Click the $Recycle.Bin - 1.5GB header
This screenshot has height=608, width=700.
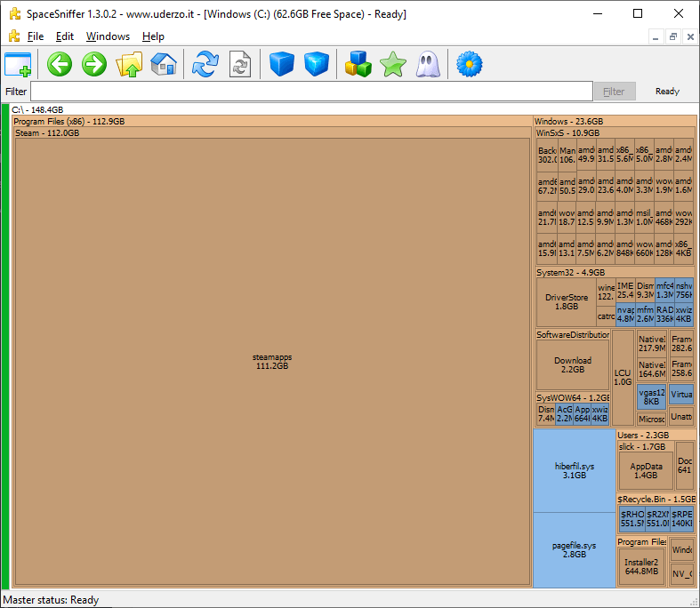pyautogui.click(x=656, y=500)
